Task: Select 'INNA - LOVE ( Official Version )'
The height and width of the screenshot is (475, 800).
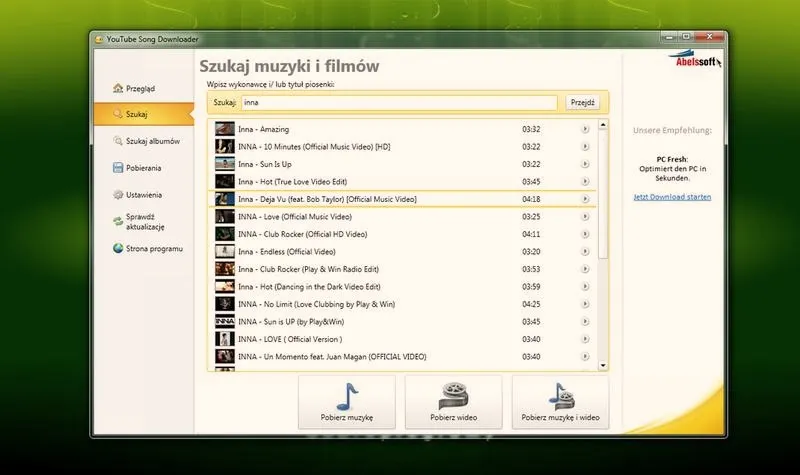Action: (x=402, y=339)
